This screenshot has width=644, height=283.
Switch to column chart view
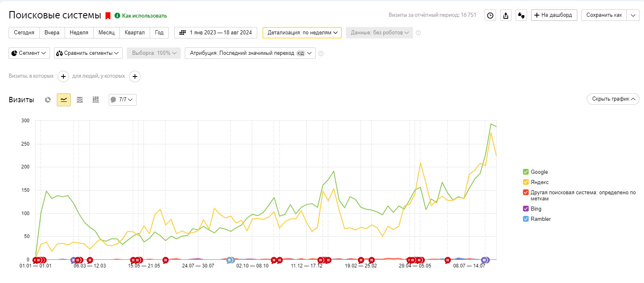tap(96, 100)
